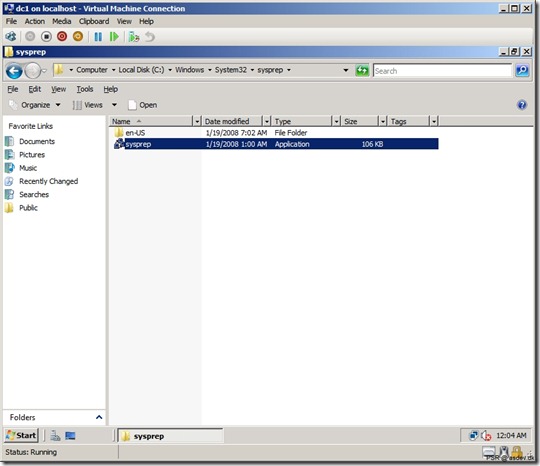
Task: Refresh the sysprep folder view
Action: tap(362, 71)
